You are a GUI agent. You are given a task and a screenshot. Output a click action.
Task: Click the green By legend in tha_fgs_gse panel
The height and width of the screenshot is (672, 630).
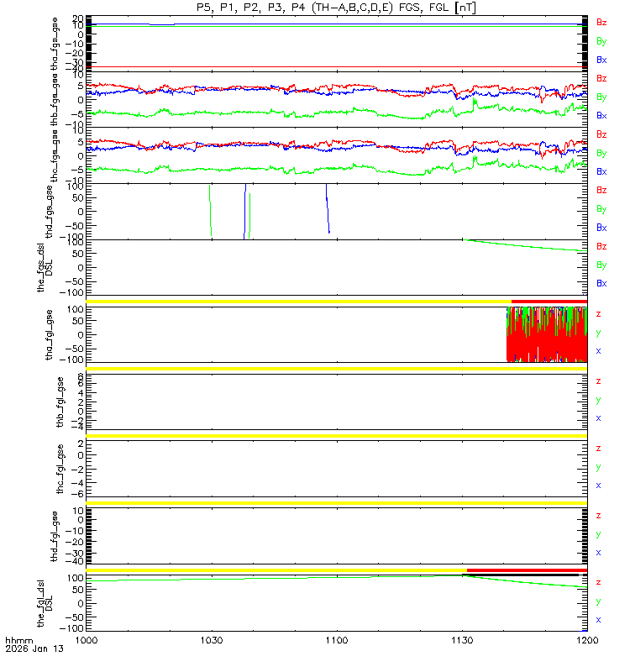tap(601, 41)
